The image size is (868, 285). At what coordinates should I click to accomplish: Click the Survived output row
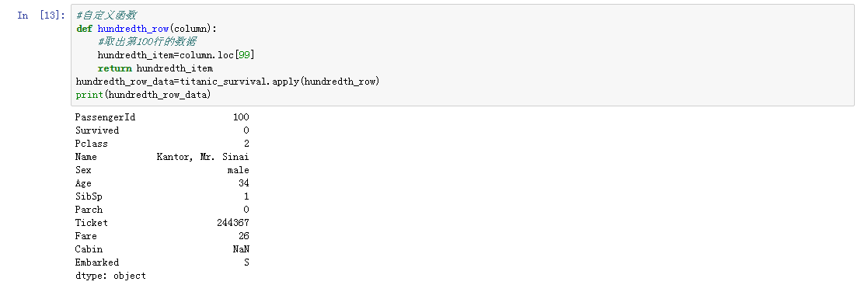pyautogui.click(x=162, y=130)
